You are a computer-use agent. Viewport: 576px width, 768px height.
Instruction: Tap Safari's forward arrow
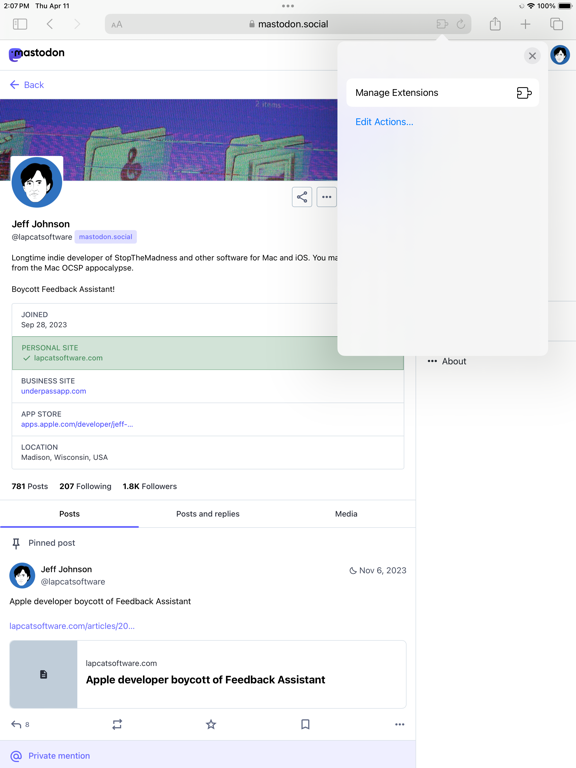coord(76,24)
